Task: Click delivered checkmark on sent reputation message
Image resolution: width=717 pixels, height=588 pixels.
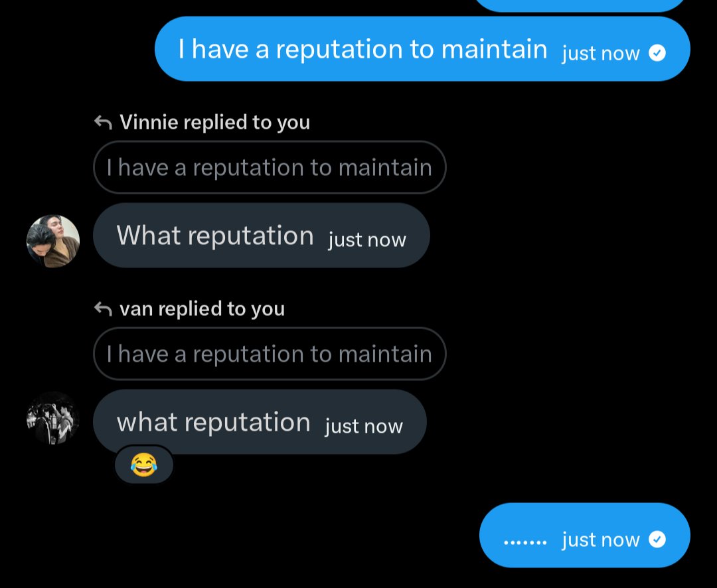Action: (657, 53)
